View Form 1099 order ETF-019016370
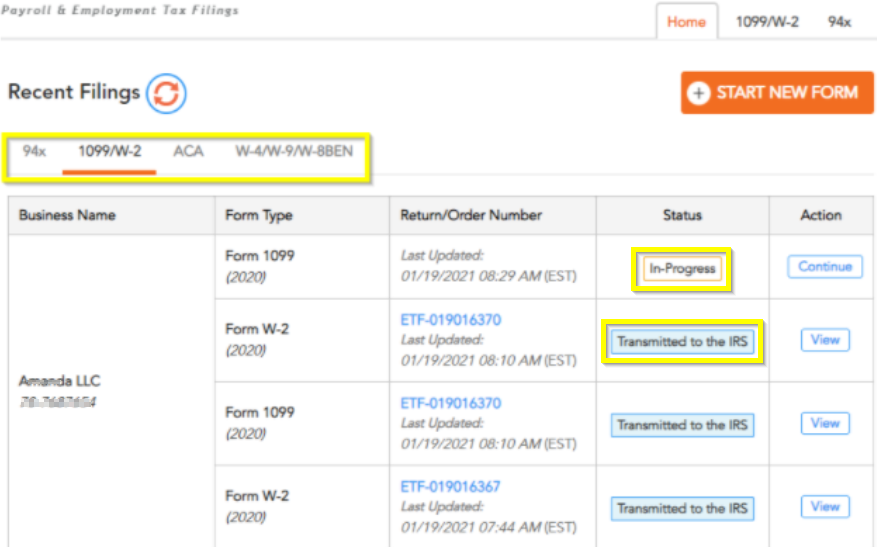 pos(825,423)
